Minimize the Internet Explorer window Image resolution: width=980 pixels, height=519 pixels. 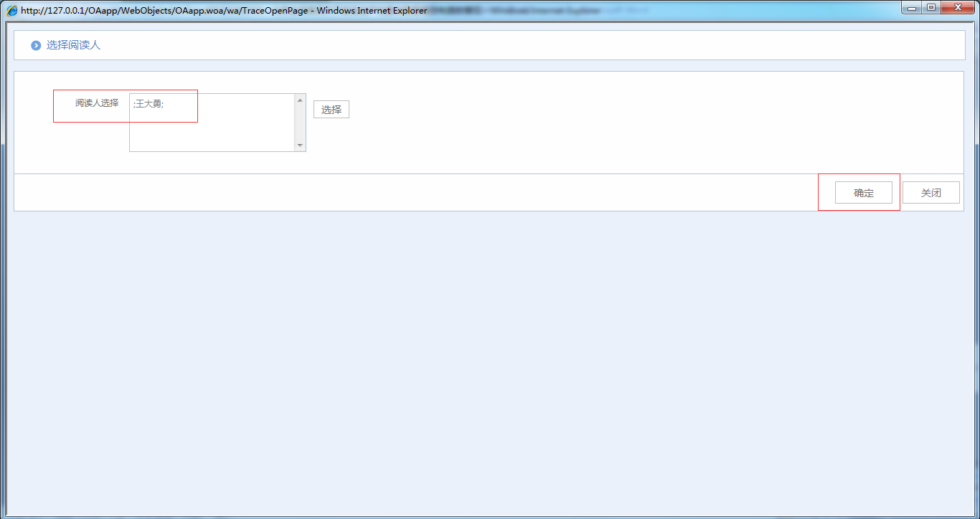912,8
